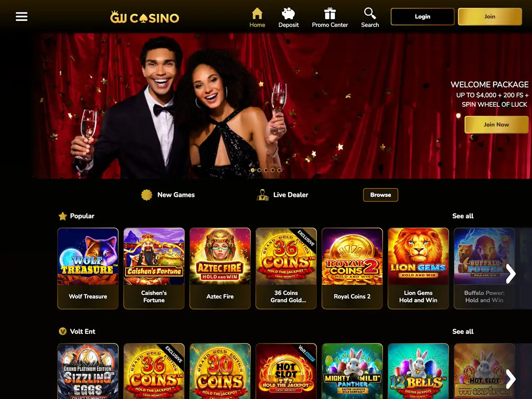Select the third banner slide dot

coord(266,170)
